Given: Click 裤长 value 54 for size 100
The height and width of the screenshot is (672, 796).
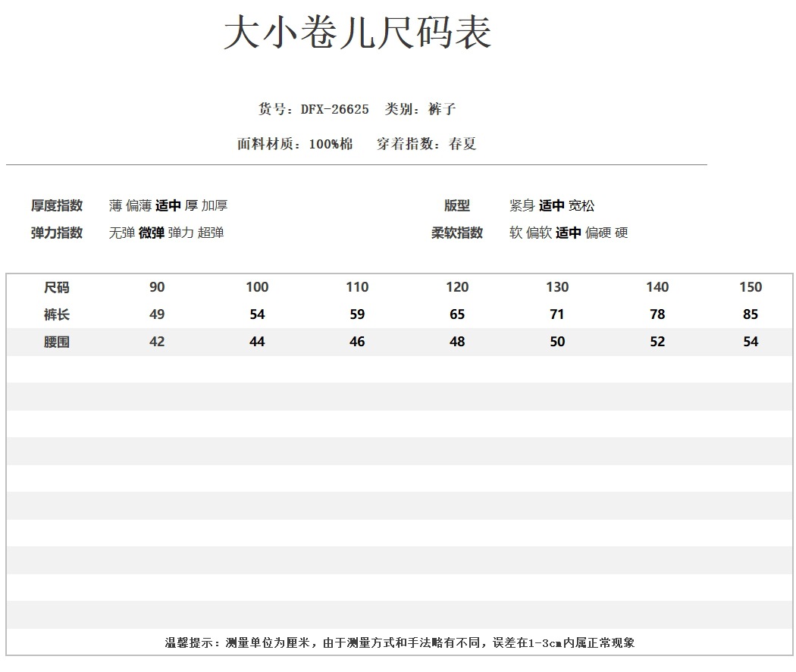Looking at the screenshot, I should pos(258,314).
